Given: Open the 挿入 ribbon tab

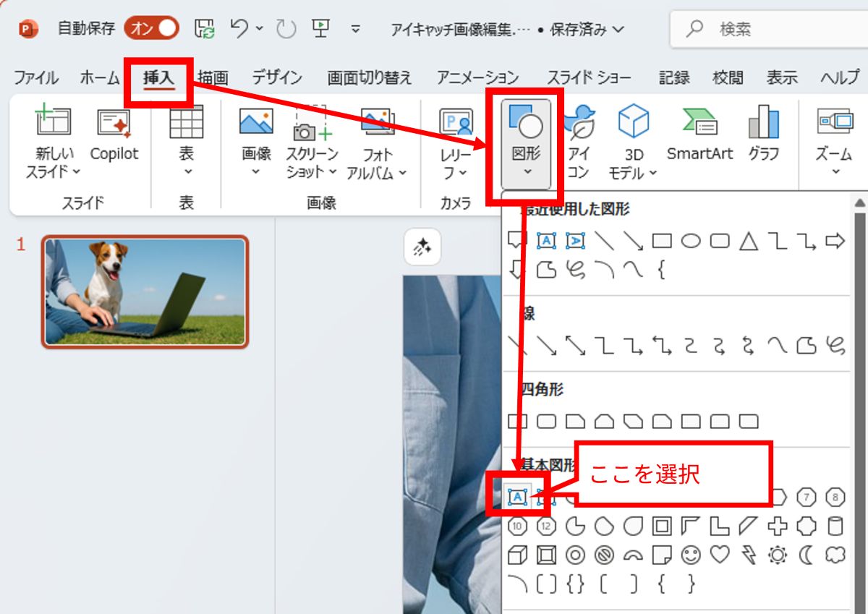Looking at the screenshot, I should pyautogui.click(x=158, y=78).
